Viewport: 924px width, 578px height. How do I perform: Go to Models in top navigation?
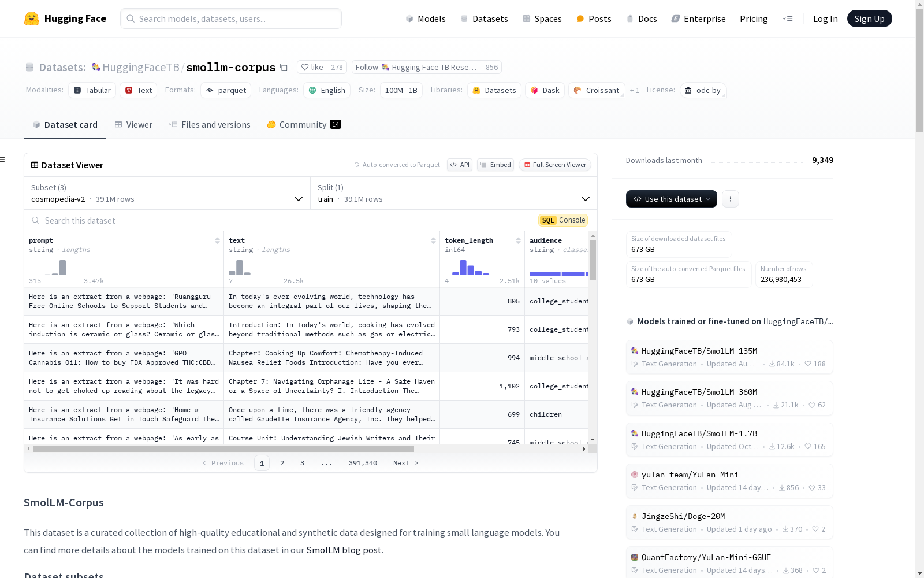pyautogui.click(x=426, y=18)
